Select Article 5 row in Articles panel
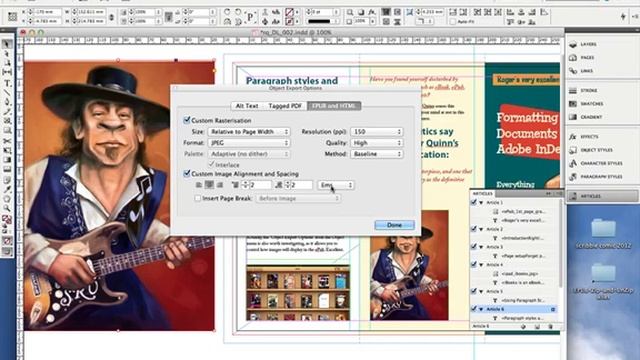The image size is (640, 360). pos(515,291)
